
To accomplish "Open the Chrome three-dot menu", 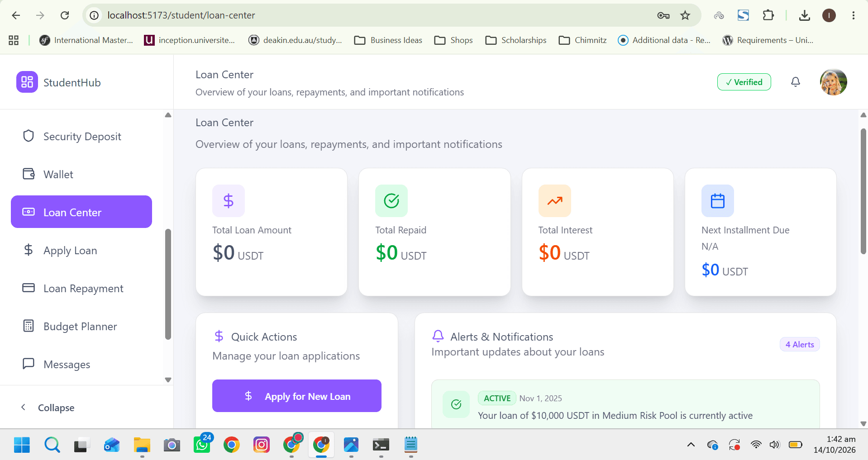I will (853, 15).
